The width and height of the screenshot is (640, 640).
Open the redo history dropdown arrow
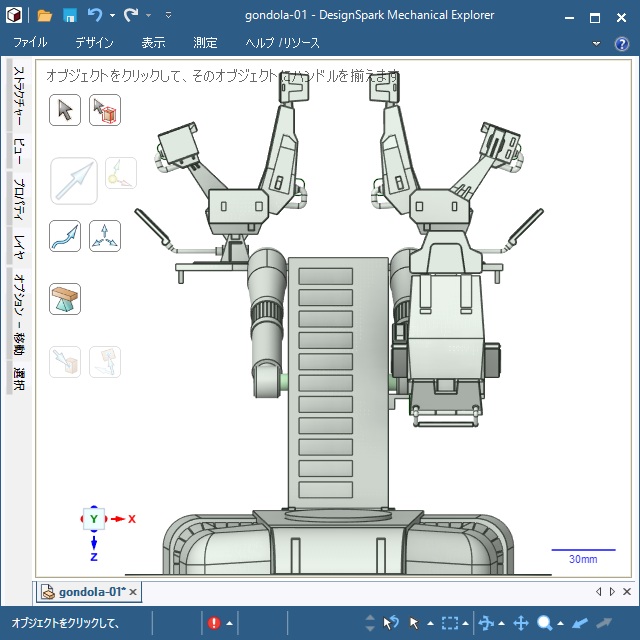pyautogui.click(x=149, y=16)
